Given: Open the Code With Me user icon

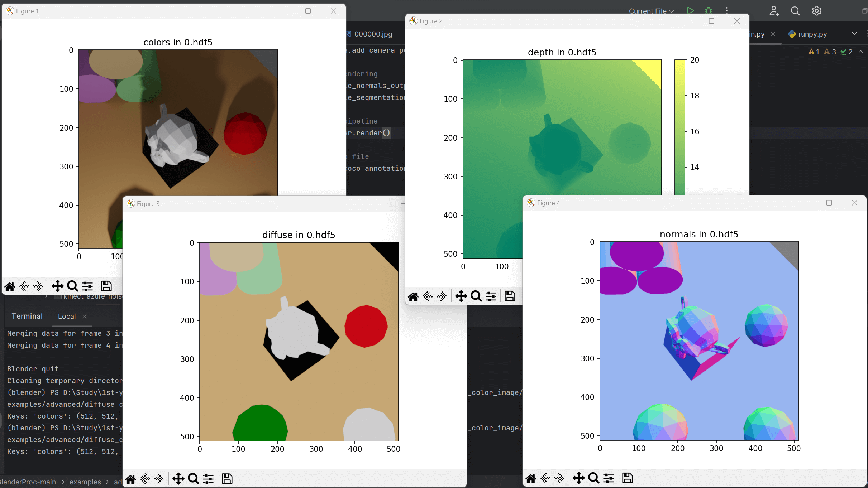Looking at the screenshot, I should pos(774,11).
